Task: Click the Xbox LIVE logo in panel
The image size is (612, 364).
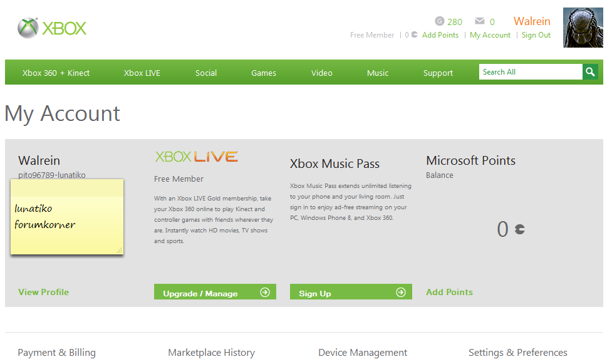Action: [196, 157]
